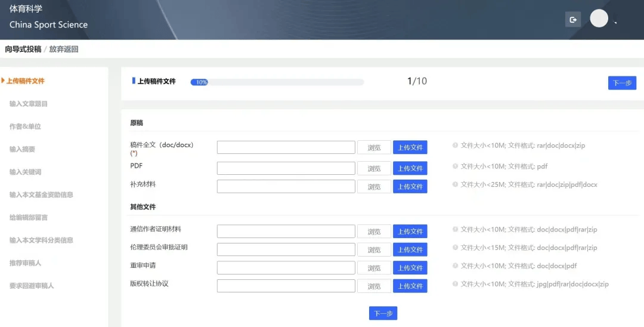Click info icon beside 版权转让协议 hint
644x327 pixels.
[x=455, y=284]
